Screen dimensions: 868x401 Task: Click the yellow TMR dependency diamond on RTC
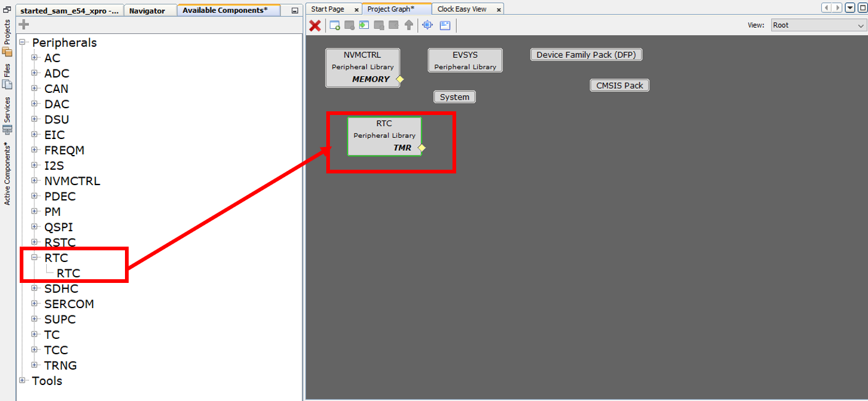pyautogui.click(x=422, y=148)
